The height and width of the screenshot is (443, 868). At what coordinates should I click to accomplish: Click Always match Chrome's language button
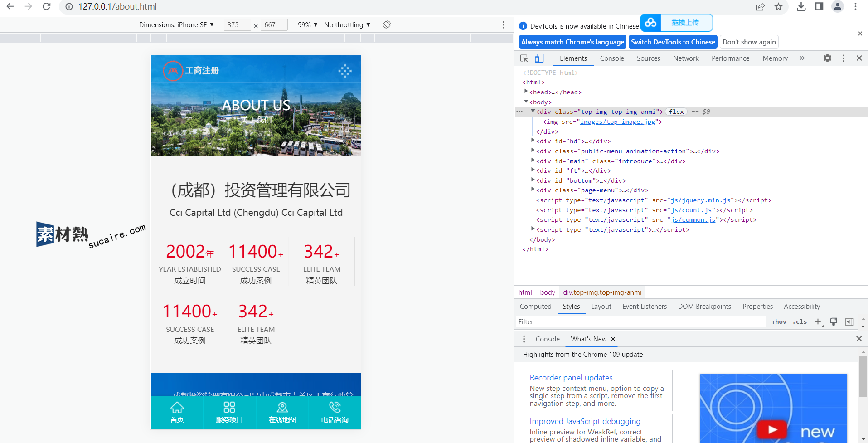coord(572,42)
